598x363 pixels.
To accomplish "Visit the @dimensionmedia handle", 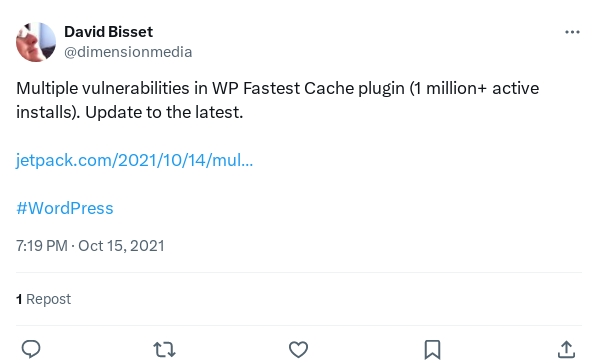I will tap(128, 52).
